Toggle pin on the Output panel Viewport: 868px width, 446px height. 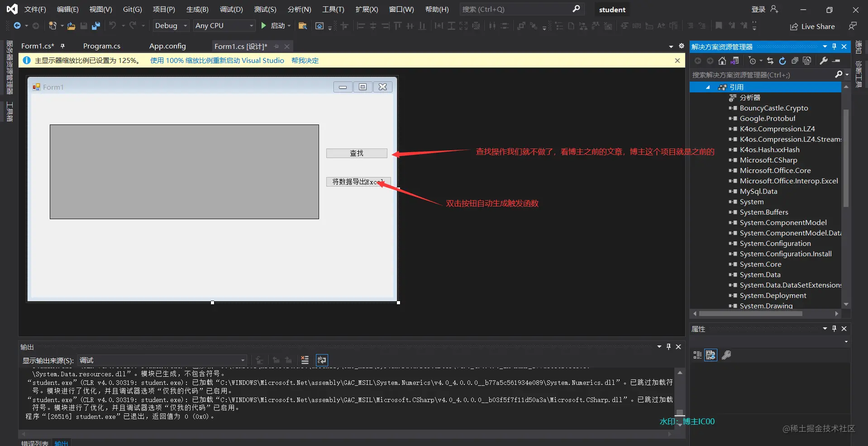(x=668, y=347)
